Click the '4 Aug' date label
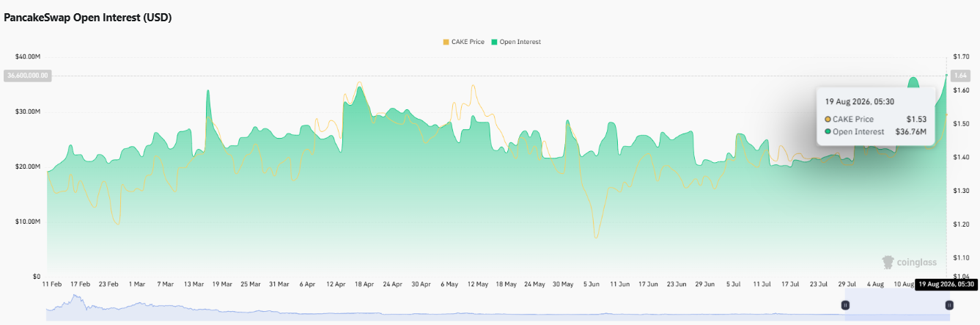Image resolution: width=980 pixels, height=325 pixels. click(875, 283)
